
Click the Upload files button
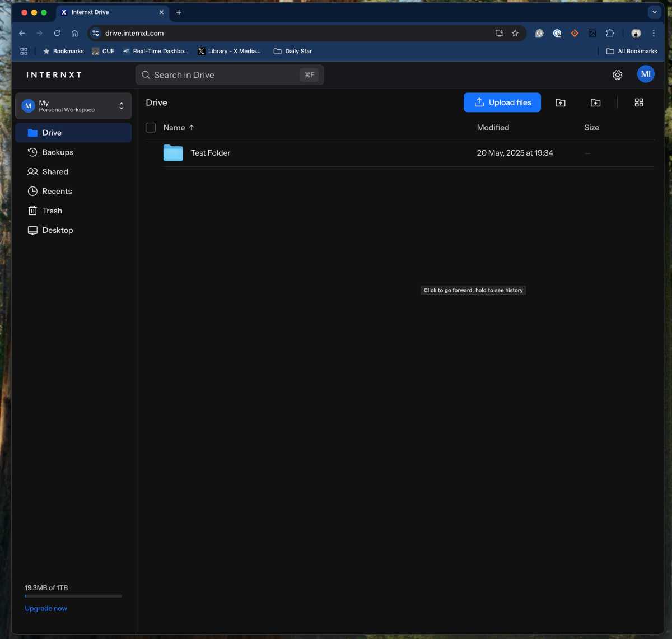pyautogui.click(x=502, y=102)
